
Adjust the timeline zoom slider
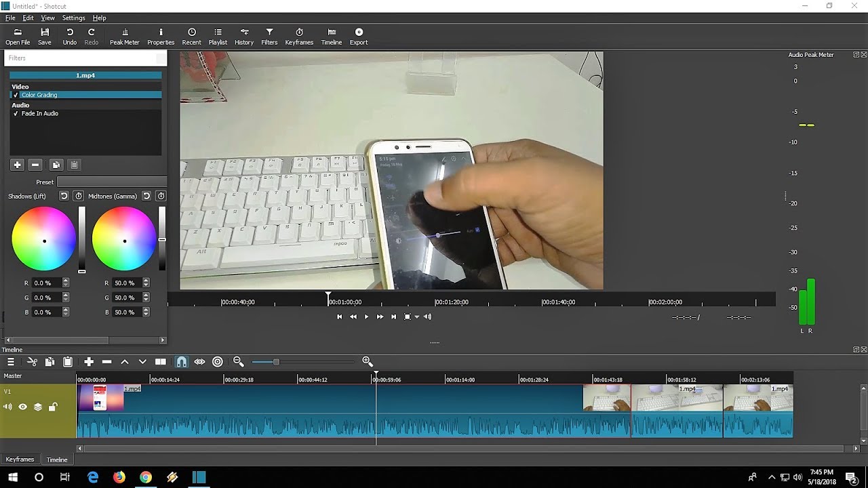(x=276, y=362)
